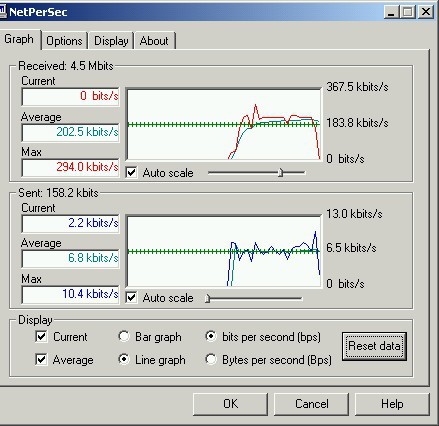Minimize the NetPerSec window

391,12
